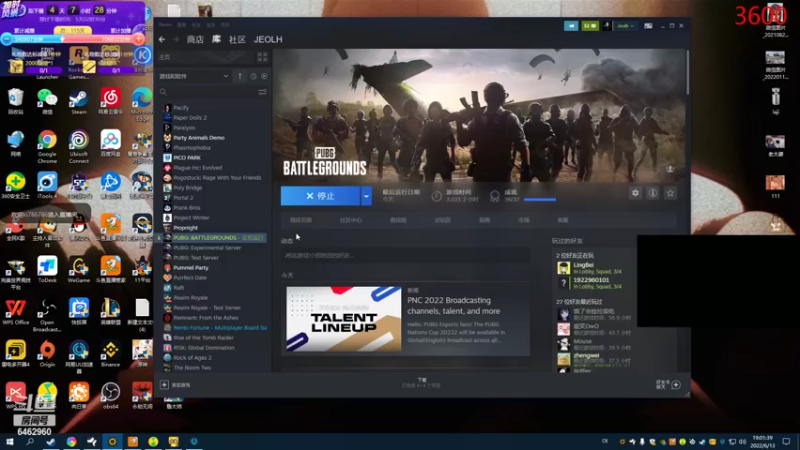
Task: Switch to the 库 library tab
Action: pyautogui.click(x=216, y=39)
